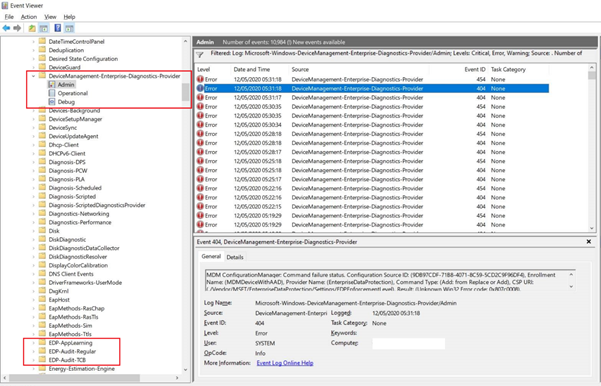Select Desired State Configuration folder
The image size is (601, 386).
point(83,59)
